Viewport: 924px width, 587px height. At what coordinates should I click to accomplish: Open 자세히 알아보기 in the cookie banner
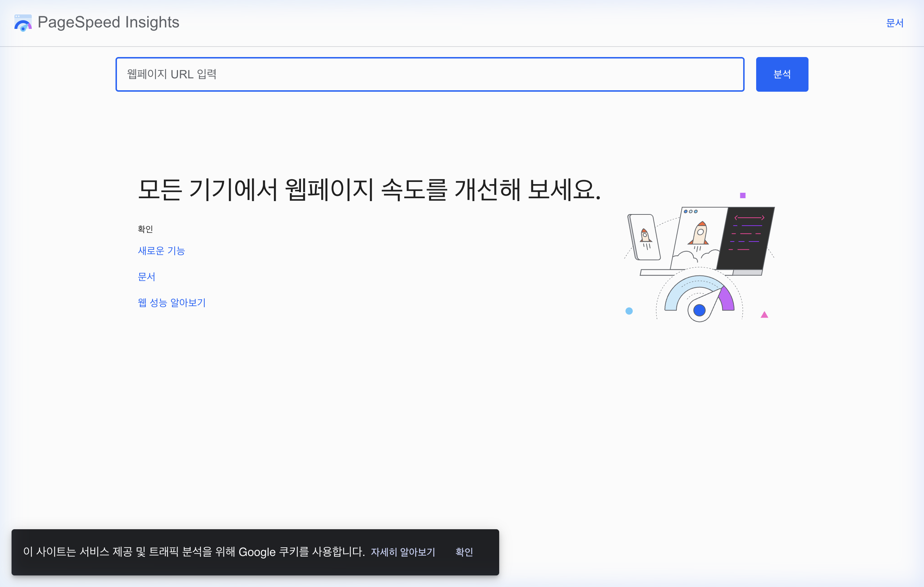(x=403, y=552)
